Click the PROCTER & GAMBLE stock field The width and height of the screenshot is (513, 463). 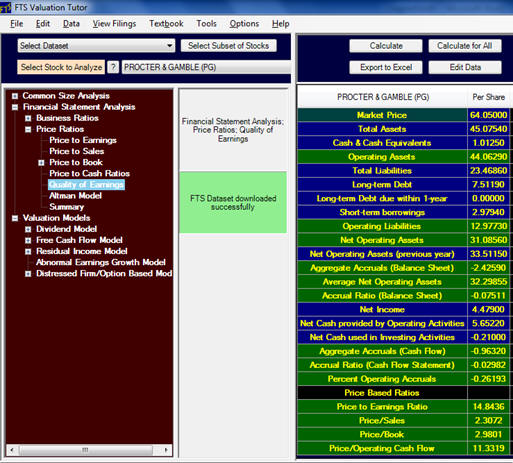click(206, 67)
